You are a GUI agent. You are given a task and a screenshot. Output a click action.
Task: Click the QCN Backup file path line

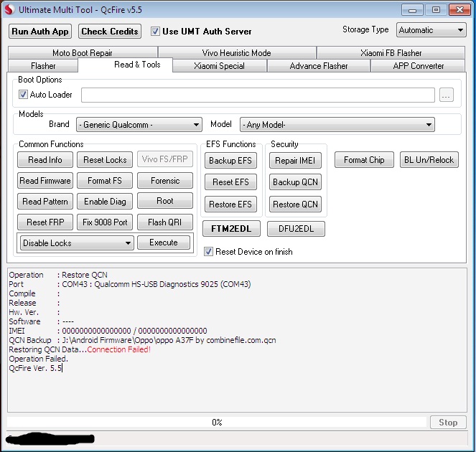pos(142,340)
